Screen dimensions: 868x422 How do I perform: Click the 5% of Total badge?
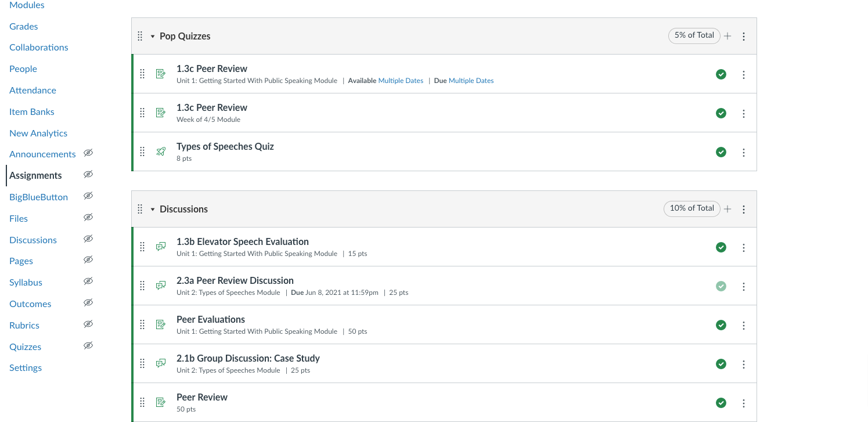pos(694,35)
